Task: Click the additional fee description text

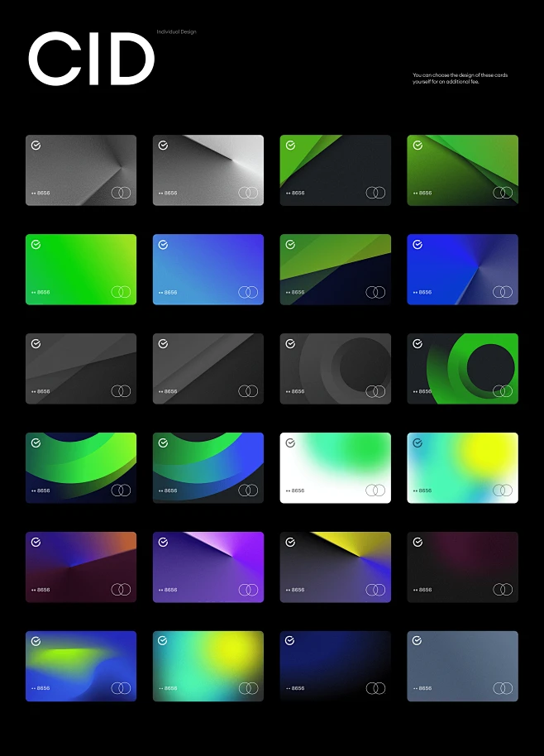Action: (x=460, y=79)
